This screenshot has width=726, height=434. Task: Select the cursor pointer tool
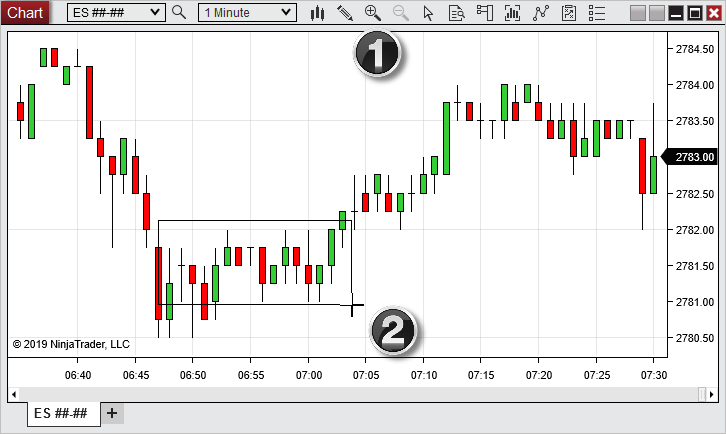pyautogui.click(x=428, y=13)
